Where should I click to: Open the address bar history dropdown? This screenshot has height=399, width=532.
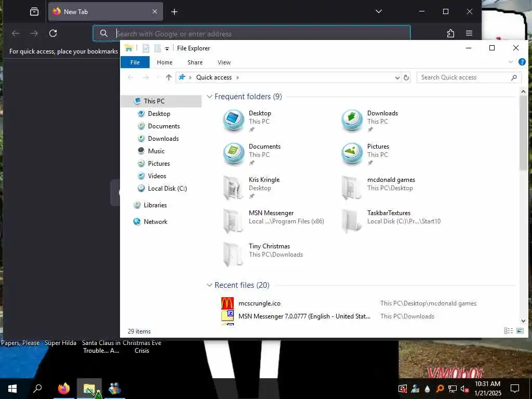pyautogui.click(x=397, y=78)
